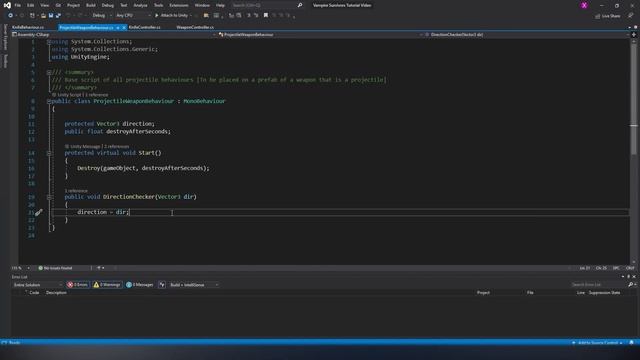The height and width of the screenshot is (360, 640).
Task: Sort by the Description column header
Action: pyautogui.click(x=56, y=293)
